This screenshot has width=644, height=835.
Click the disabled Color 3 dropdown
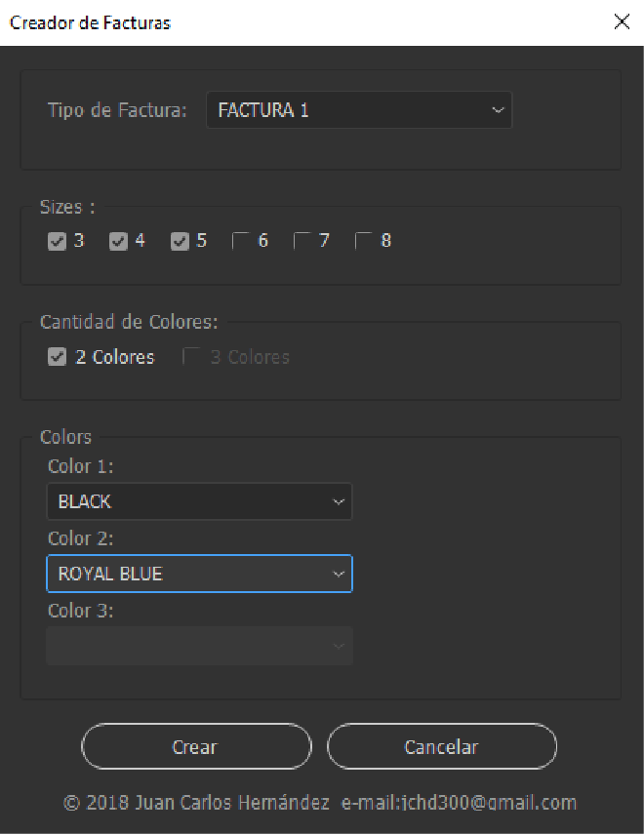pos(199,646)
